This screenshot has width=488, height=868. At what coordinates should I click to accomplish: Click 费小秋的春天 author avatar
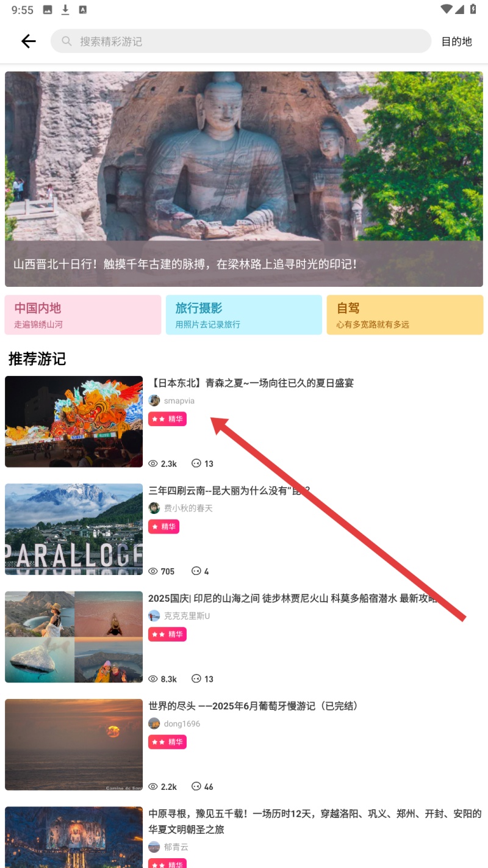point(154,508)
